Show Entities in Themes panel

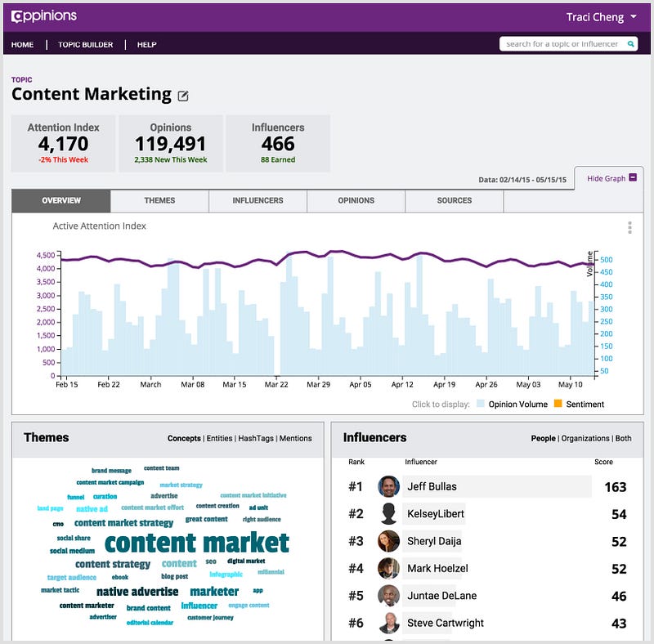point(219,438)
